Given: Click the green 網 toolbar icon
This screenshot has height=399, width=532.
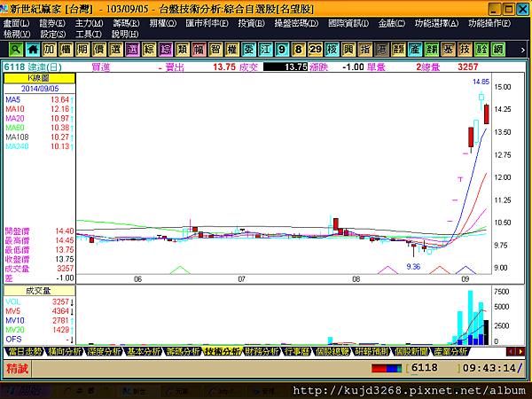Looking at the screenshot, I should pyautogui.click(x=498, y=50).
